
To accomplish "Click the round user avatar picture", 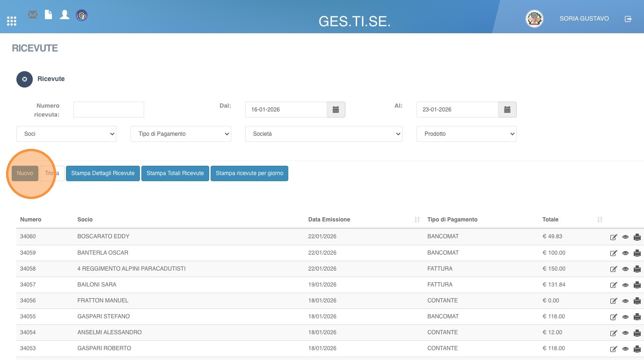I will (534, 19).
